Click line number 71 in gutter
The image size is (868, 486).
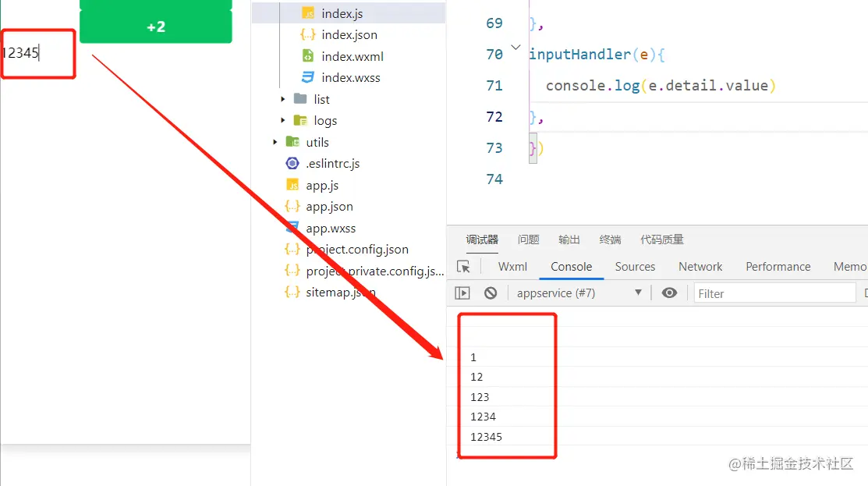494,86
